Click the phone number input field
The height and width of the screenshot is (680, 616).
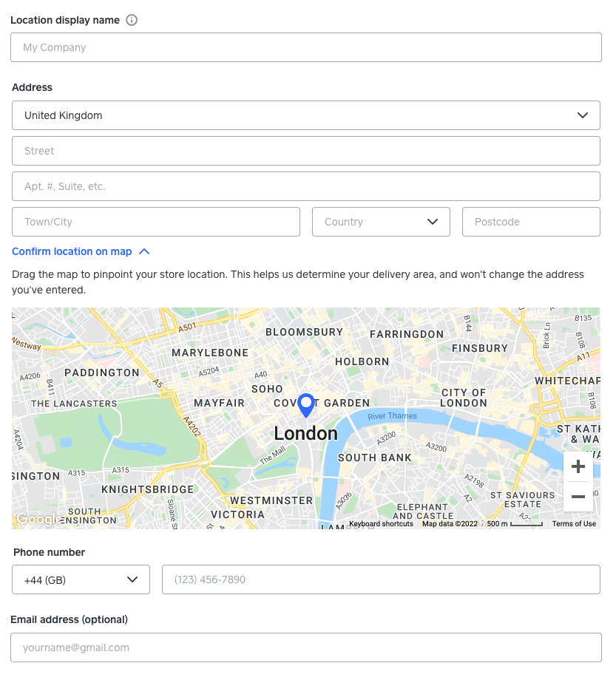click(381, 579)
